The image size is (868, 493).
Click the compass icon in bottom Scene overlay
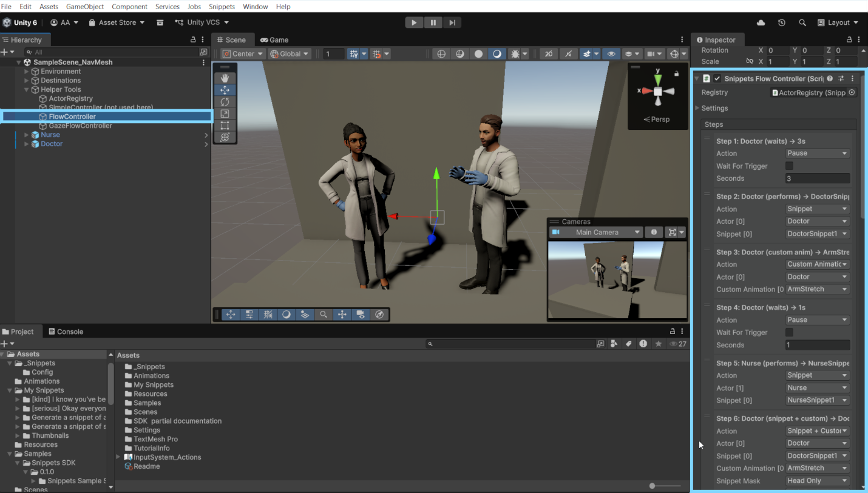(379, 314)
